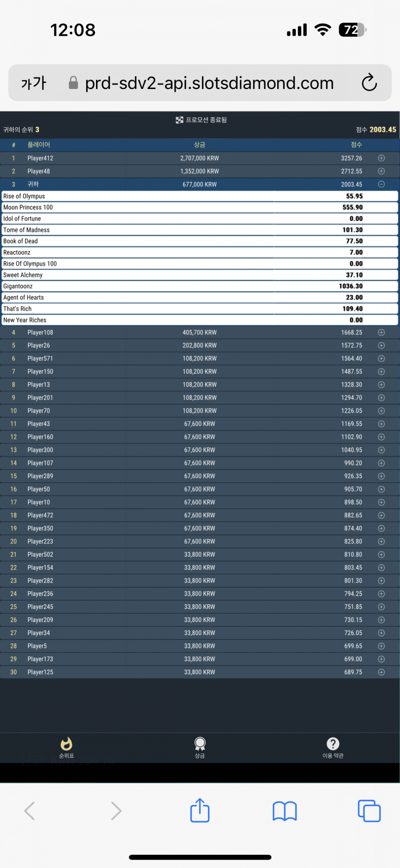
Task: Switch to the 순위표 leaderboard tab
Action: point(66,747)
